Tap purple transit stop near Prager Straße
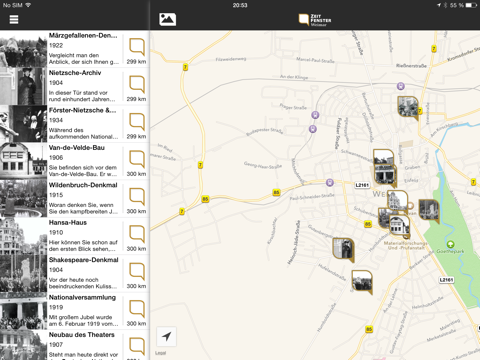 (315, 115)
